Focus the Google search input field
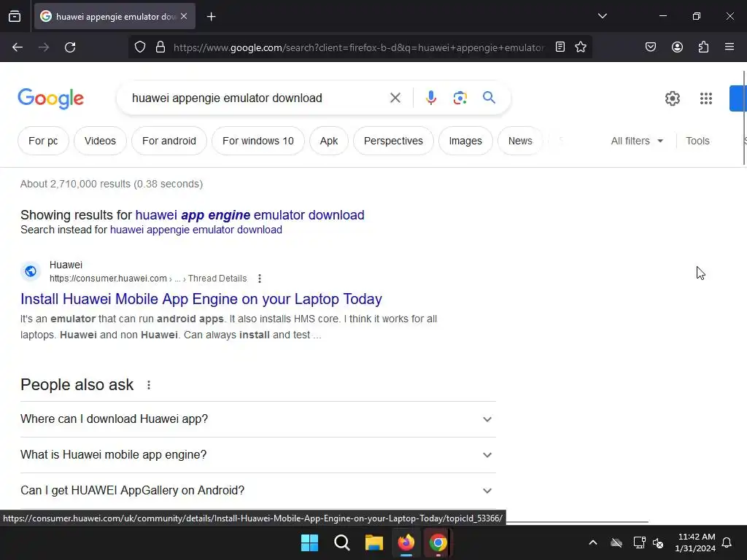This screenshot has height=560, width=747. pyautogui.click(x=258, y=98)
